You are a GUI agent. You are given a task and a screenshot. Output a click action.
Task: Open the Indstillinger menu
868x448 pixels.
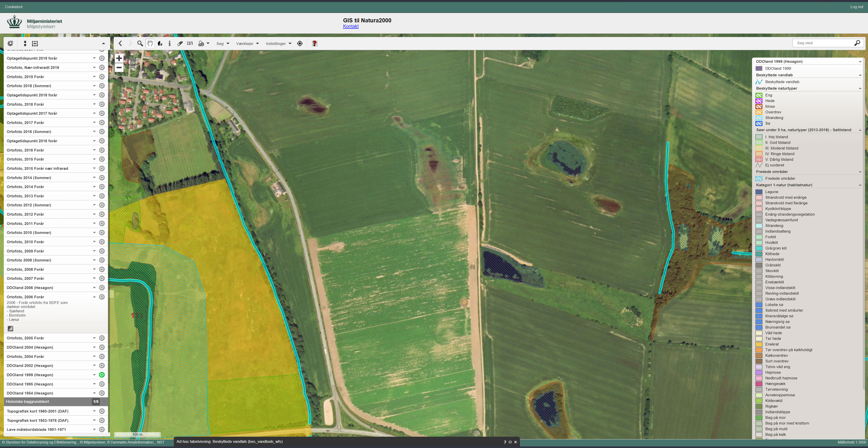tap(278, 43)
